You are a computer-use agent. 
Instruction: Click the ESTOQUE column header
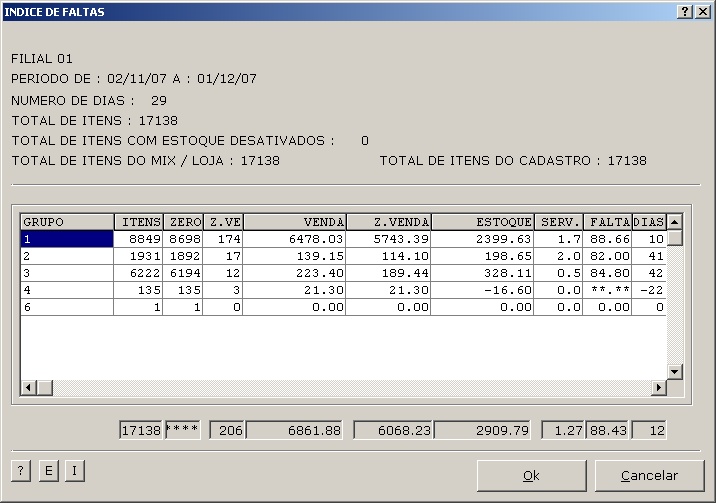[x=483, y=222]
